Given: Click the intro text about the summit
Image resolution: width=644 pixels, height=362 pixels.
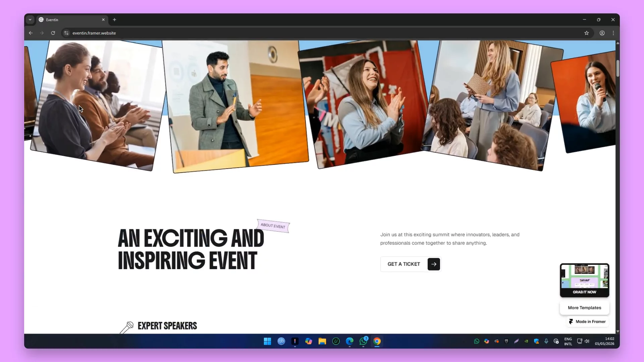Looking at the screenshot, I should point(450,239).
